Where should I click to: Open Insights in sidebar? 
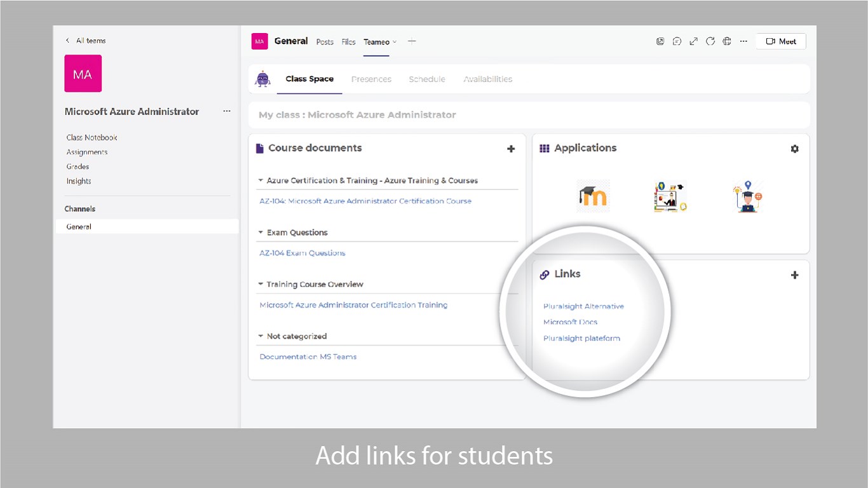coord(79,181)
